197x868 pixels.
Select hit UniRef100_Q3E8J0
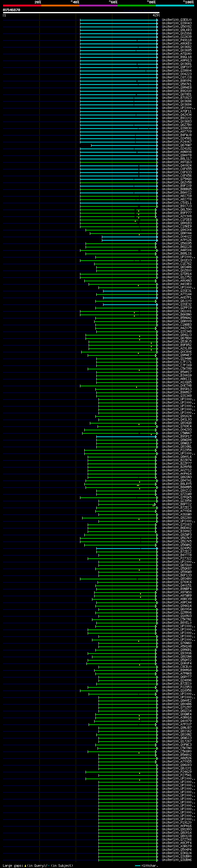(176, 20)
